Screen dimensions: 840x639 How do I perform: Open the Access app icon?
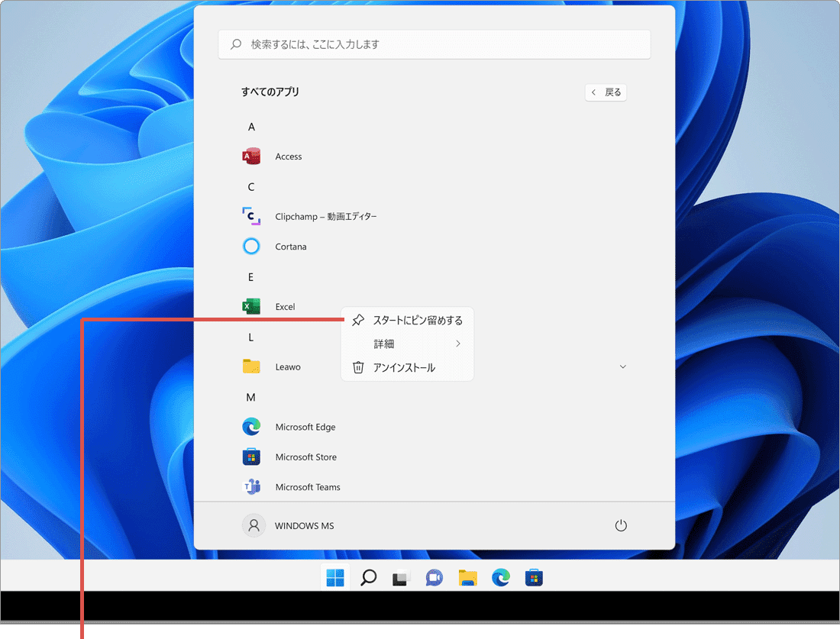pos(251,157)
